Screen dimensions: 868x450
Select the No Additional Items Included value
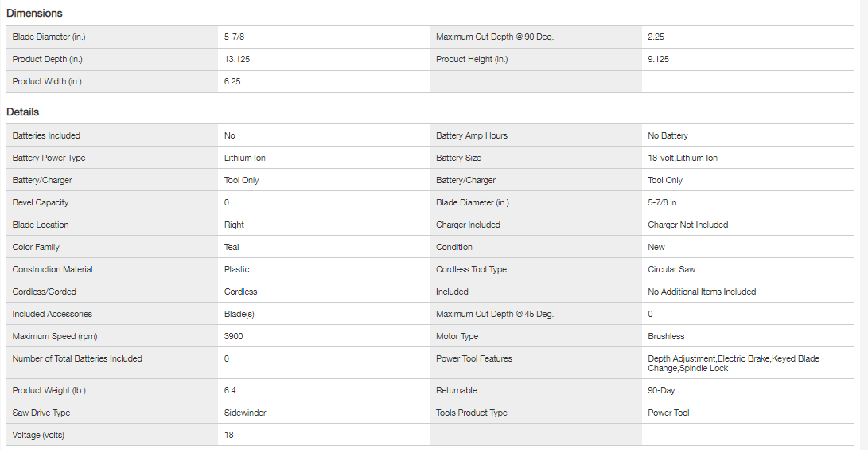[702, 292]
